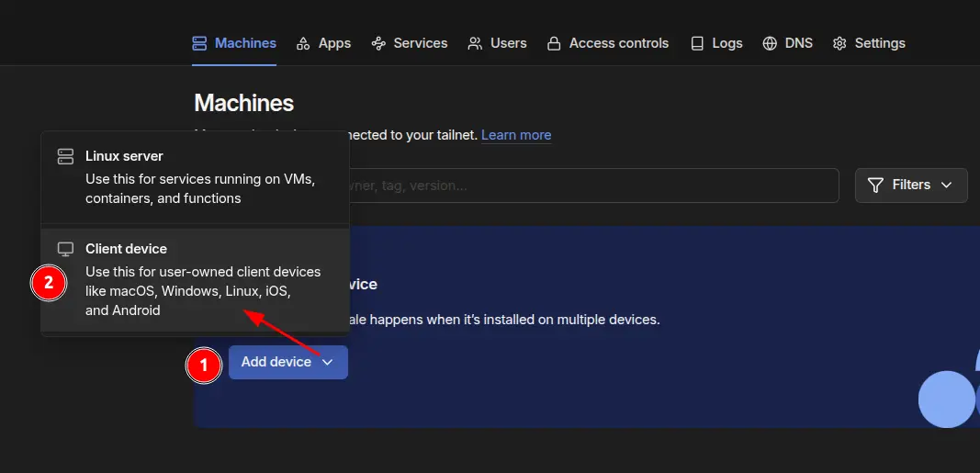Open the Logs tab
Image resolution: width=980 pixels, height=473 pixels.
716,43
